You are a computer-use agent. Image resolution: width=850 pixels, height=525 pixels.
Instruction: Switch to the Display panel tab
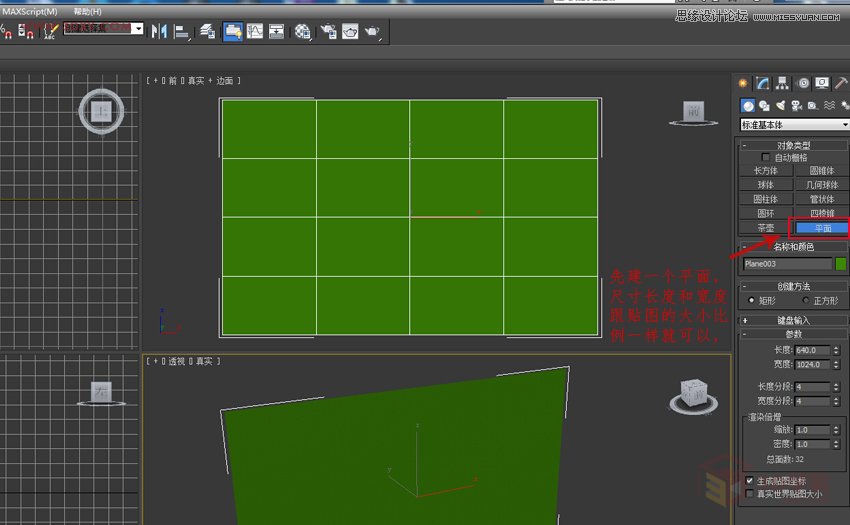point(822,83)
